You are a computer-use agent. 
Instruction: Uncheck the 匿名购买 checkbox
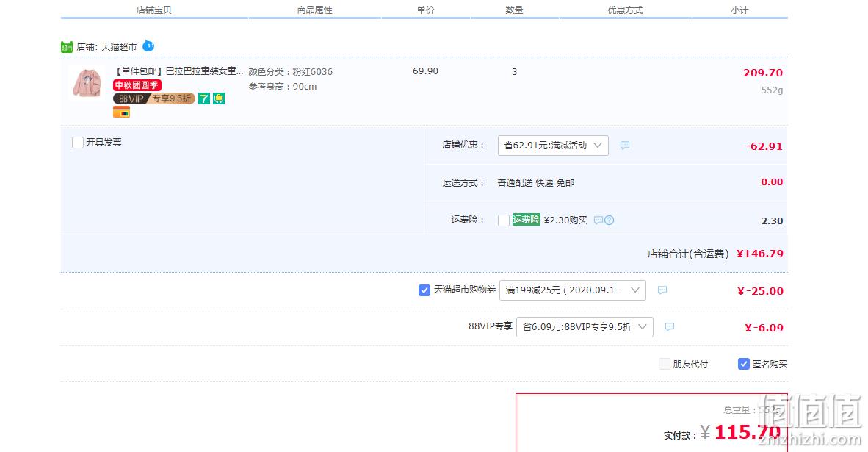pos(743,364)
